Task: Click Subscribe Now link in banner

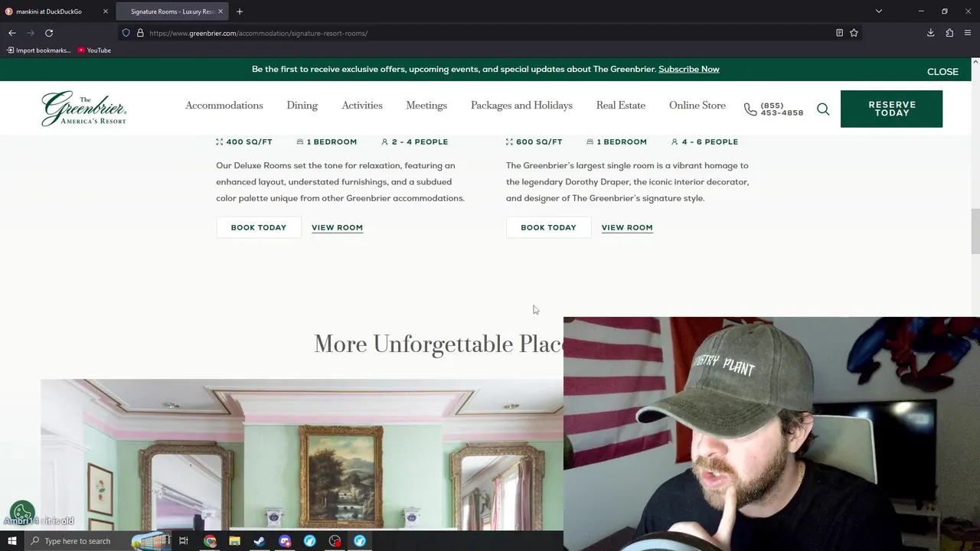Action: click(x=688, y=69)
